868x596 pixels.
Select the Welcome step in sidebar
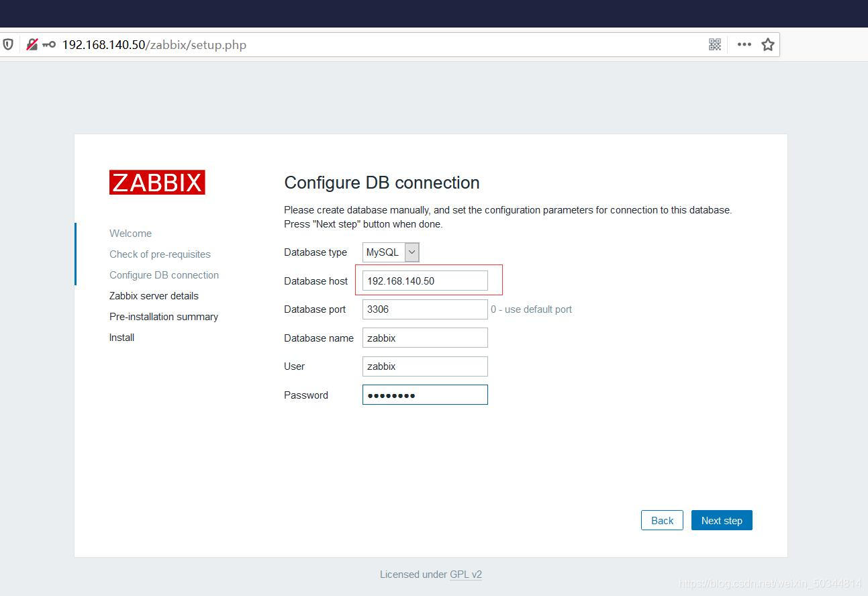pyautogui.click(x=130, y=234)
